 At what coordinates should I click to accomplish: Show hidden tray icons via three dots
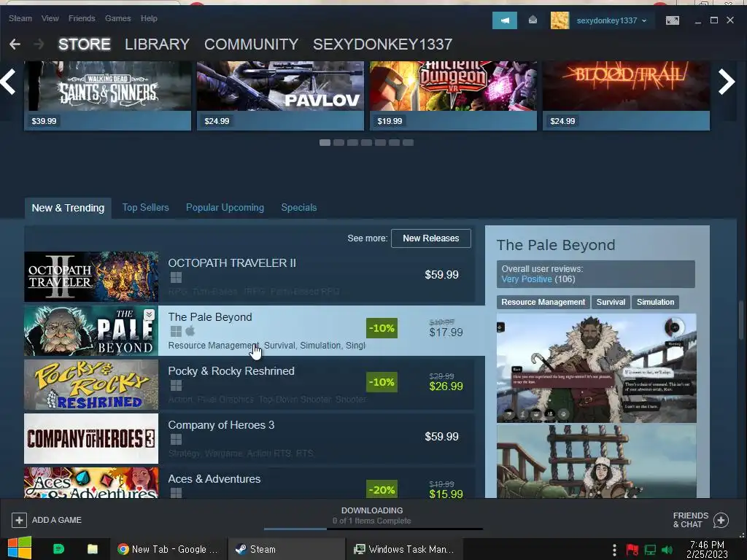(x=614, y=550)
